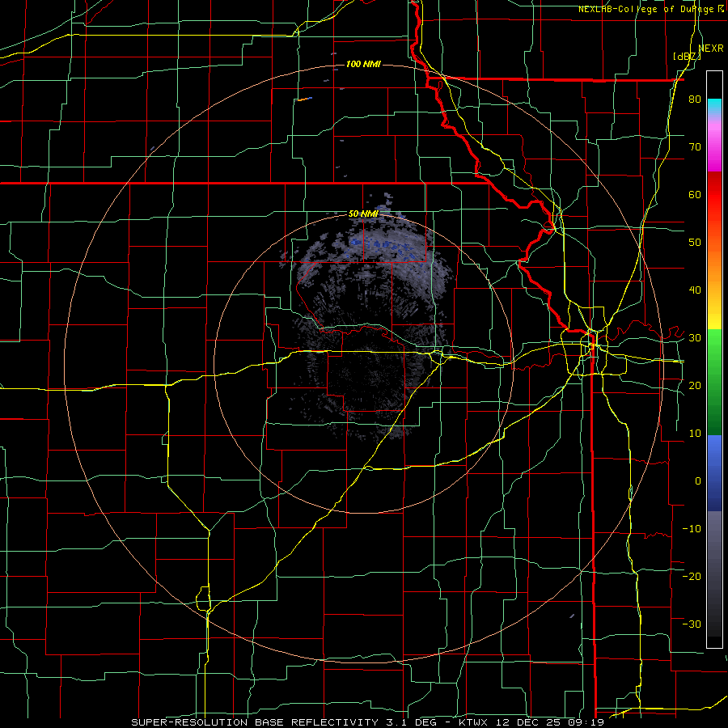The image size is (728, 728).
Task: Click the 80 dBZ scale value
Action: tap(695, 99)
